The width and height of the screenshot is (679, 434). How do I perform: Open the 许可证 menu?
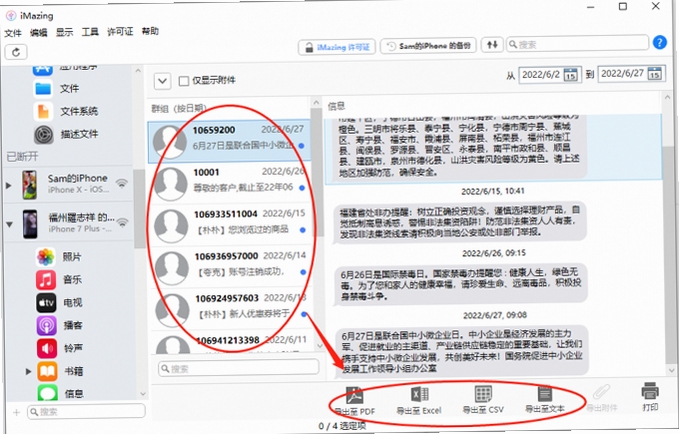pos(120,32)
